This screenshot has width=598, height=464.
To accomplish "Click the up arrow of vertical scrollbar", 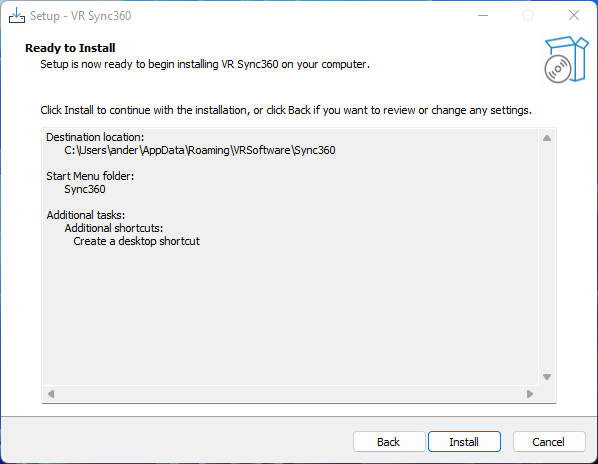I will [x=547, y=138].
